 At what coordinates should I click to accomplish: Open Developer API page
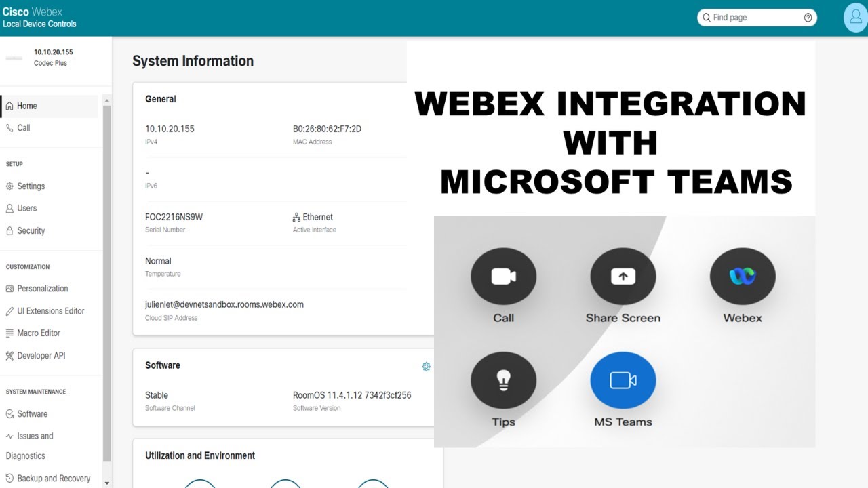click(50, 356)
